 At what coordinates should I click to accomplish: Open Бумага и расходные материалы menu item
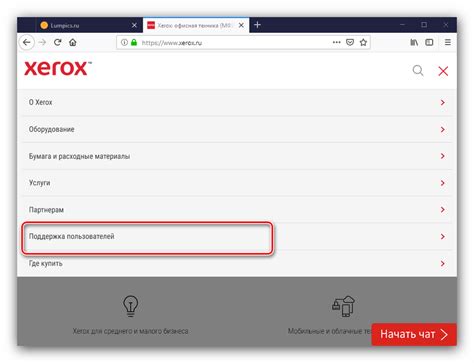click(237, 156)
